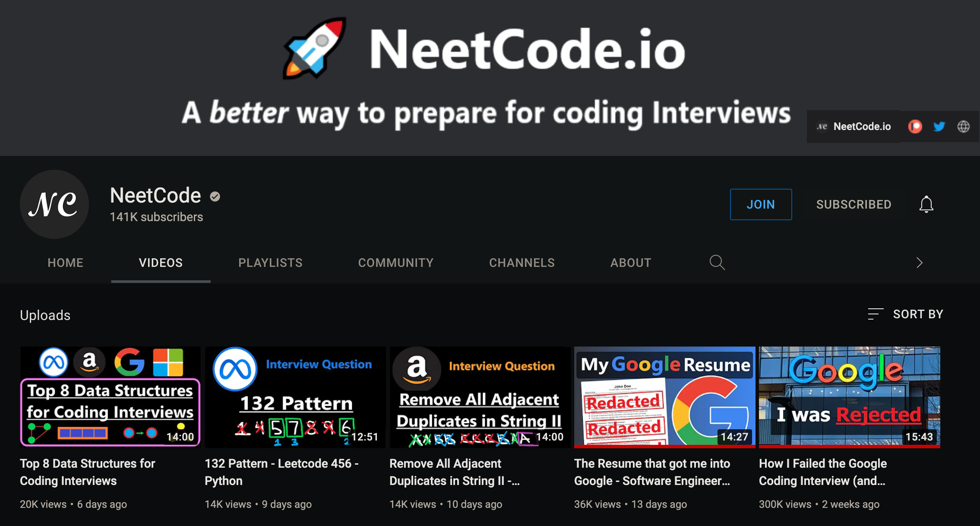
Task: Open The Resume that got me into Google title
Action: click(652, 472)
